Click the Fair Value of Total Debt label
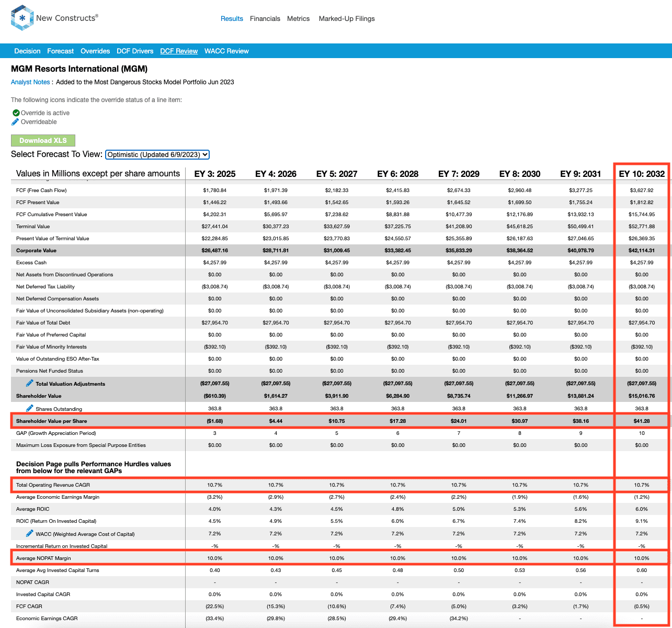The image size is (672, 628). (x=43, y=322)
